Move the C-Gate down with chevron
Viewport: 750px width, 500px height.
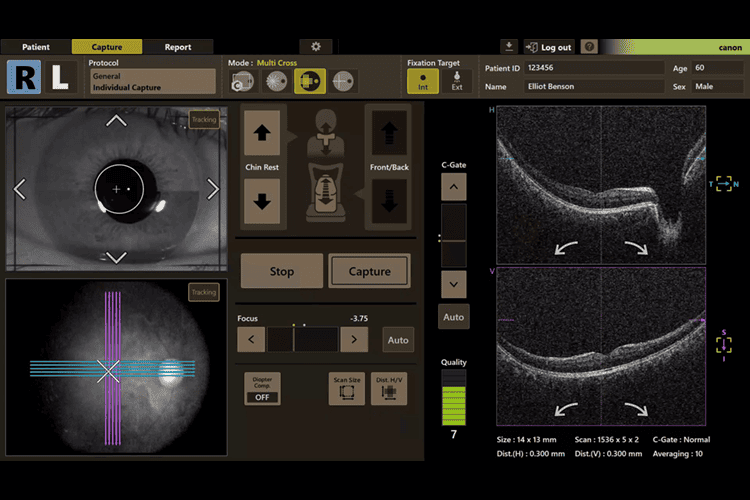tap(454, 284)
